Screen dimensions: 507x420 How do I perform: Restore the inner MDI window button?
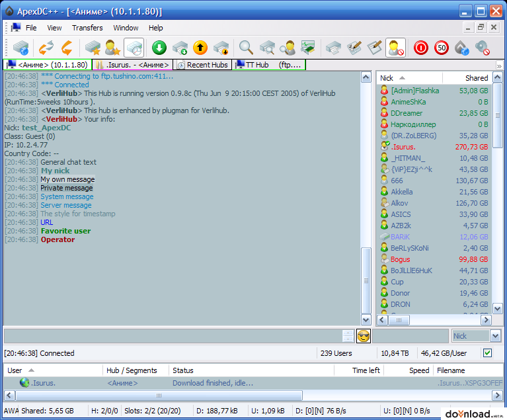click(x=481, y=27)
